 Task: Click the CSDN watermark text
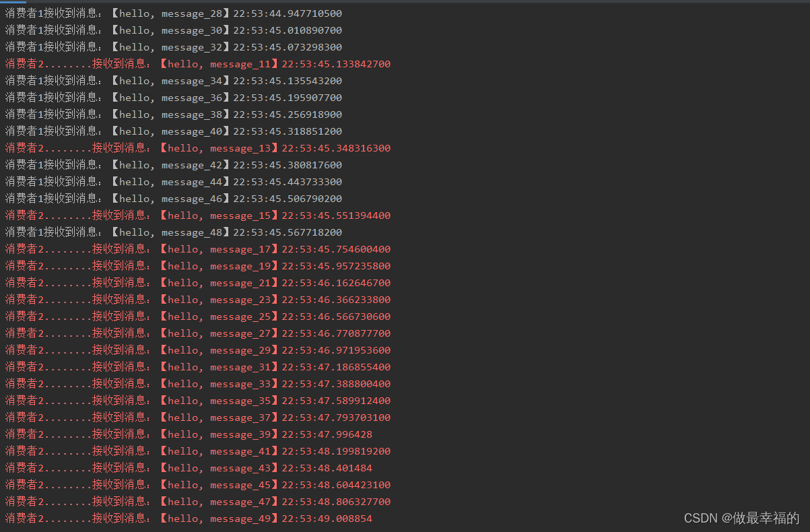741,518
